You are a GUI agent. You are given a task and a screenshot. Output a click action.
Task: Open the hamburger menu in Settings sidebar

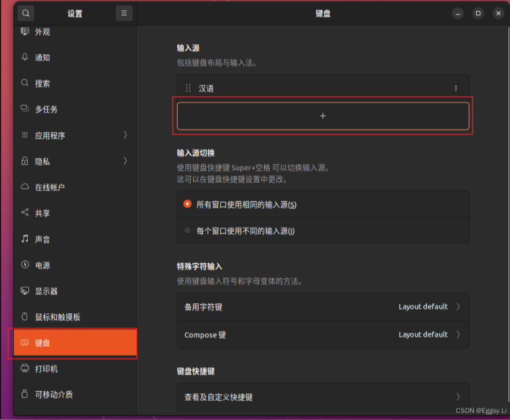[124, 13]
